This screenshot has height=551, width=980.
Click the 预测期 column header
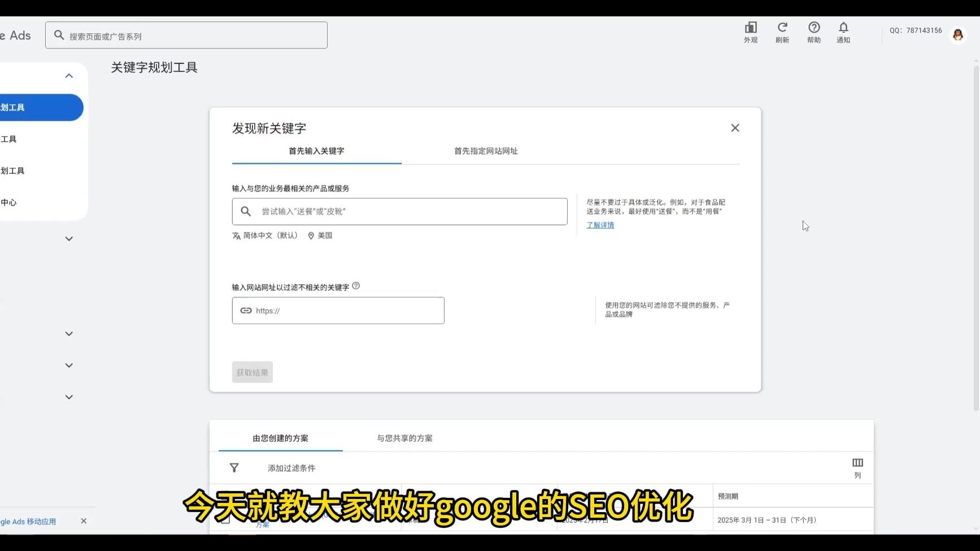[x=728, y=496]
